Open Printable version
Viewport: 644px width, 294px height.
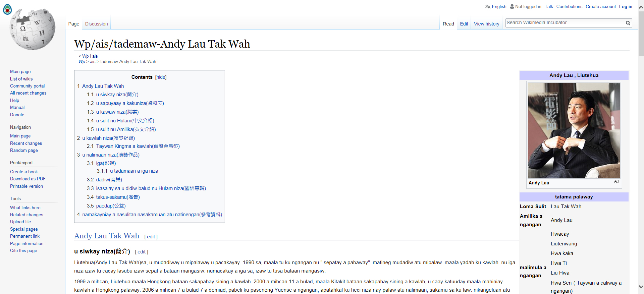26,186
